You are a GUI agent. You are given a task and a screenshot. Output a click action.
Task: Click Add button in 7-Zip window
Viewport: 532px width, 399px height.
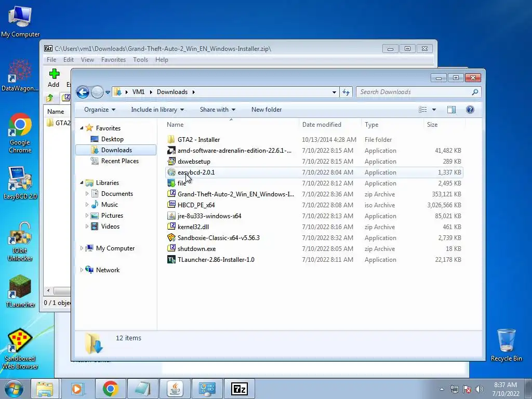[x=54, y=78]
